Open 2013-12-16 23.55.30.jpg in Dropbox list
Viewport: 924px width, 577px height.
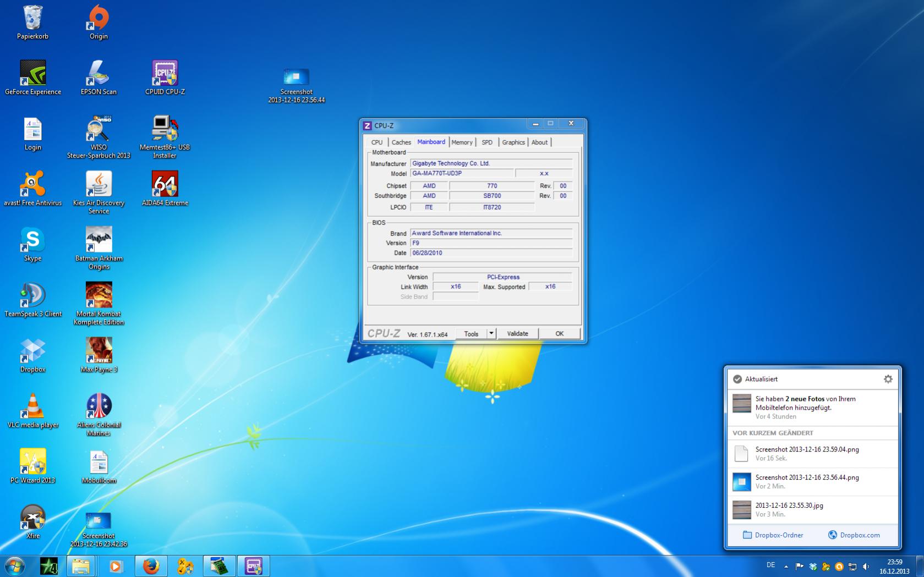[812, 510]
